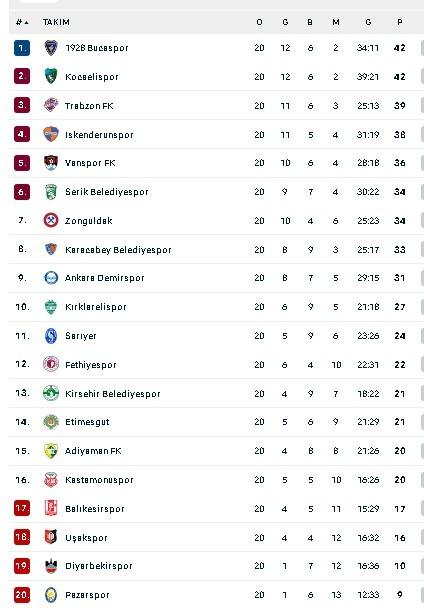Sort standings by points P column

tap(400, 22)
